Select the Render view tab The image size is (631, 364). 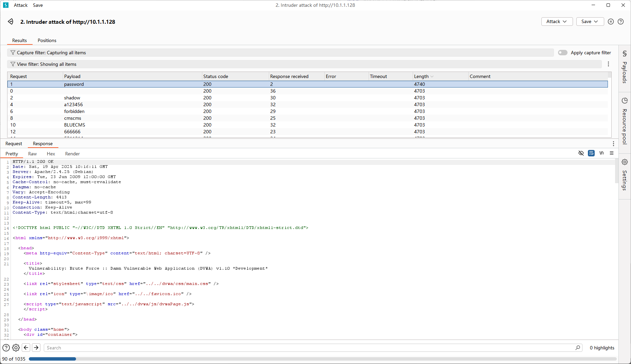[72, 154]
